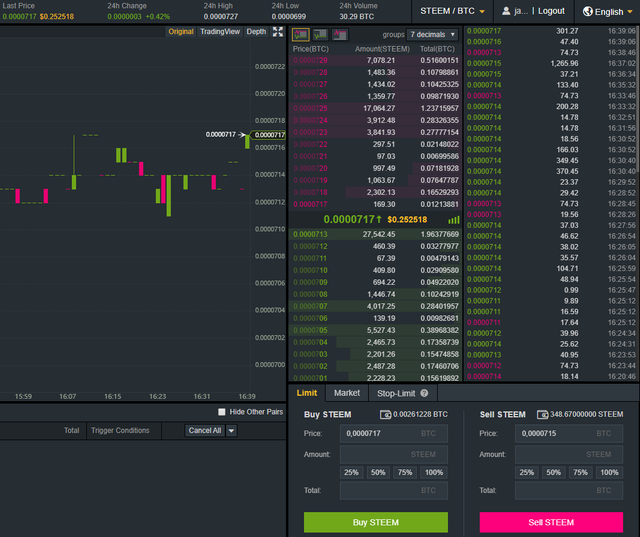The height and width of the screenshot is (537, 640).
Task: Choose 50% in Buy STEEM form
Action: pyautogui.click(x=378, y=473)
